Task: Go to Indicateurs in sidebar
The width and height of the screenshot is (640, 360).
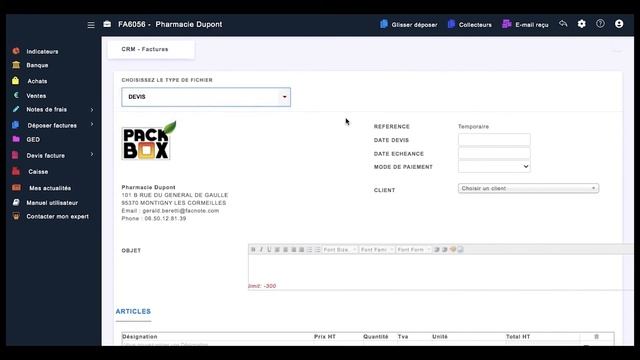Action: pos(42,51)
